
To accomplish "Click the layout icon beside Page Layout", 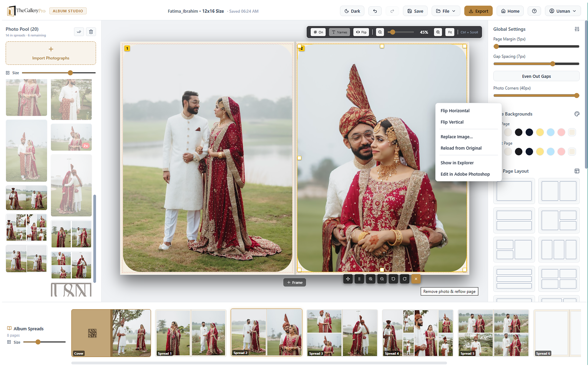I will (x=577, y=171).
